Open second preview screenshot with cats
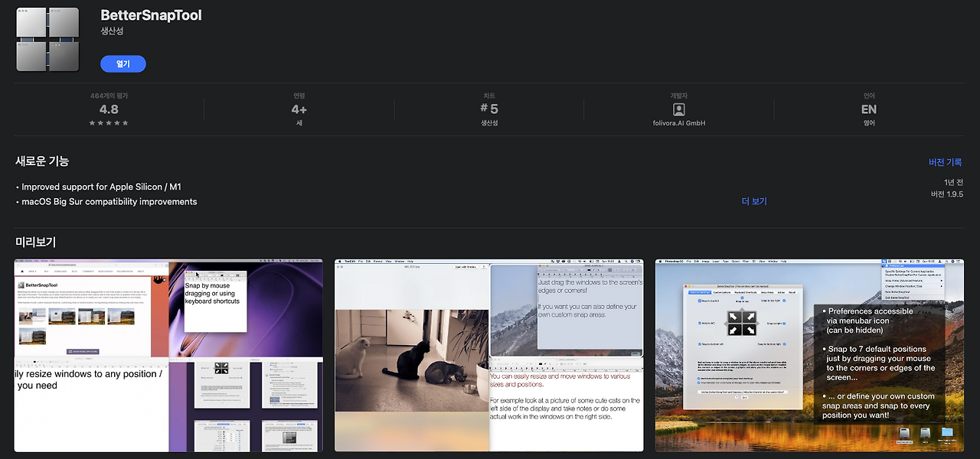Viewport: 980px width, 459px height. [489, 356]
